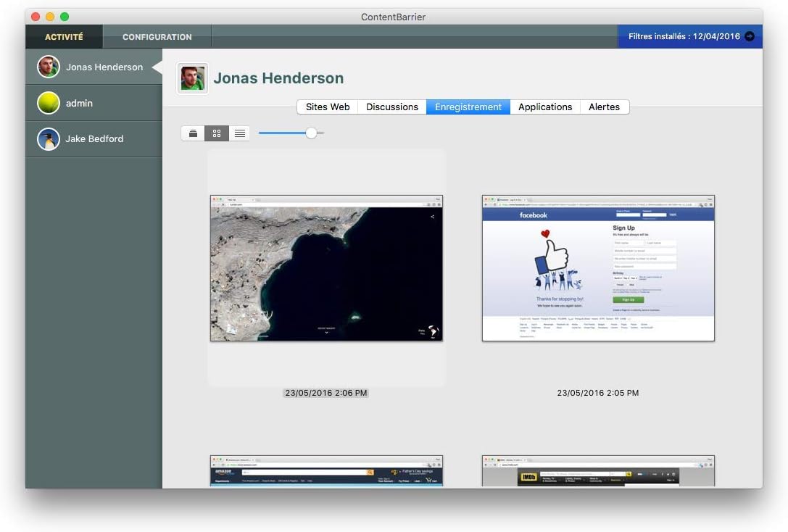
Task: Click the Amazon screenshot thumbnail
Action: 326,471
